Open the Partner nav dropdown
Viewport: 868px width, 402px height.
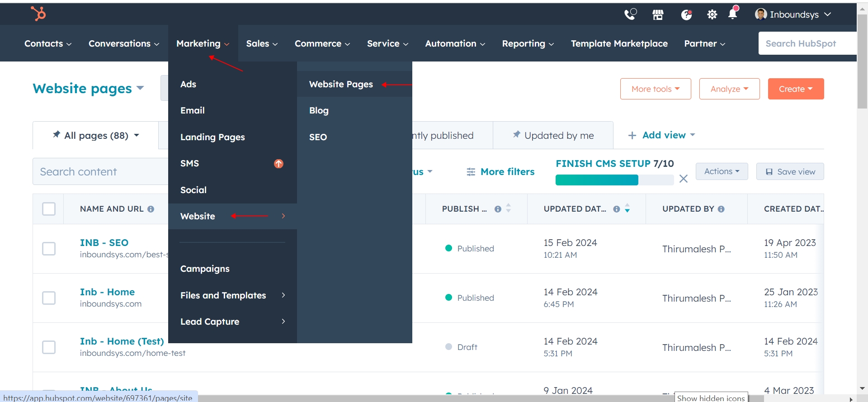tap(704, 43)
